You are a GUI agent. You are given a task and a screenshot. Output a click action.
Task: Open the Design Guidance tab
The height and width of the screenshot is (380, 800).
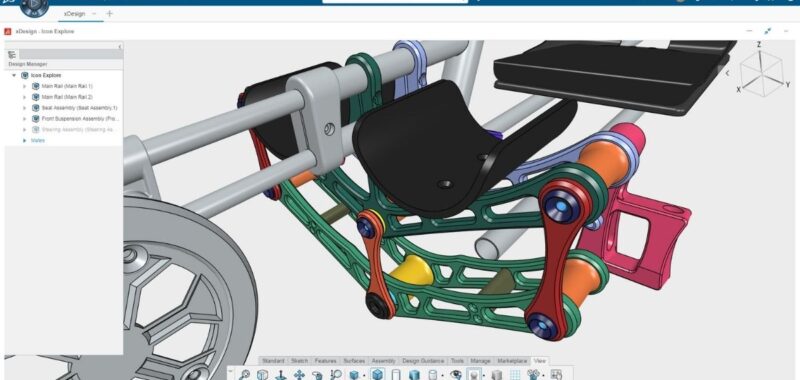pyautogui.click(x=423, y=361)
